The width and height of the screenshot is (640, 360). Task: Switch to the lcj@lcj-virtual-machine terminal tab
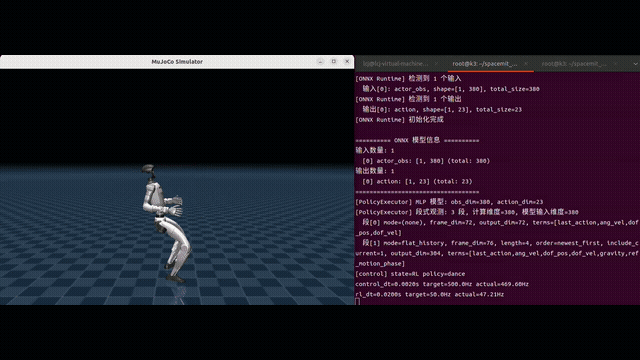click(395, 64)
